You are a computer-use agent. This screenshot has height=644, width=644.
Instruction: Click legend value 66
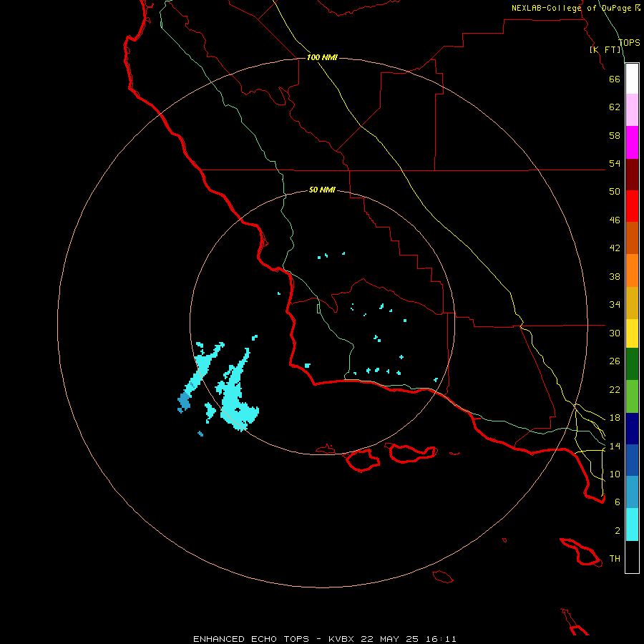pyautogui.click(x=615, y=79)
